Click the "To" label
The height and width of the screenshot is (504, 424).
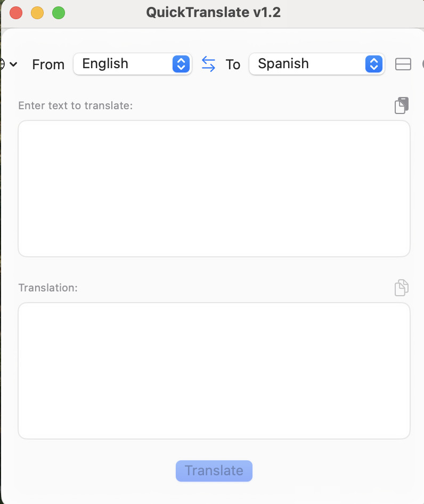point(233,64)
